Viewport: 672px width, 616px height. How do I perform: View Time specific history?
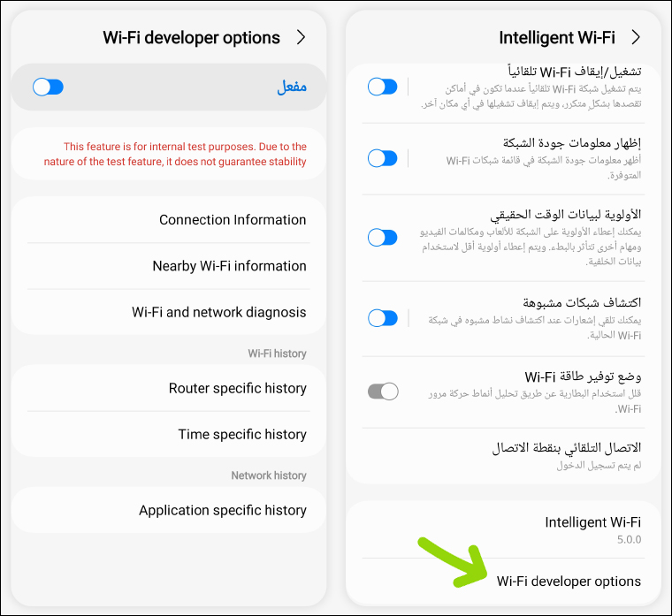pyautogui.click(x=241, y=434)
